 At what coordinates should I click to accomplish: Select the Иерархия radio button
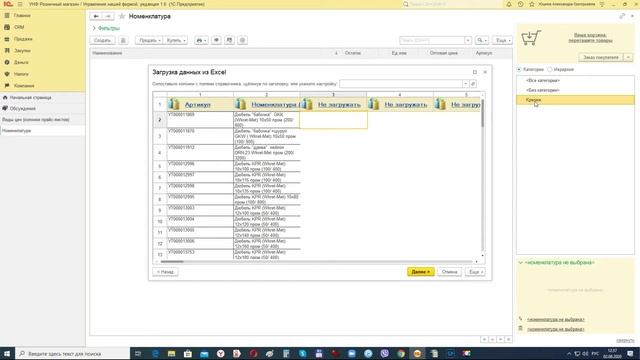tap(550, 69)
